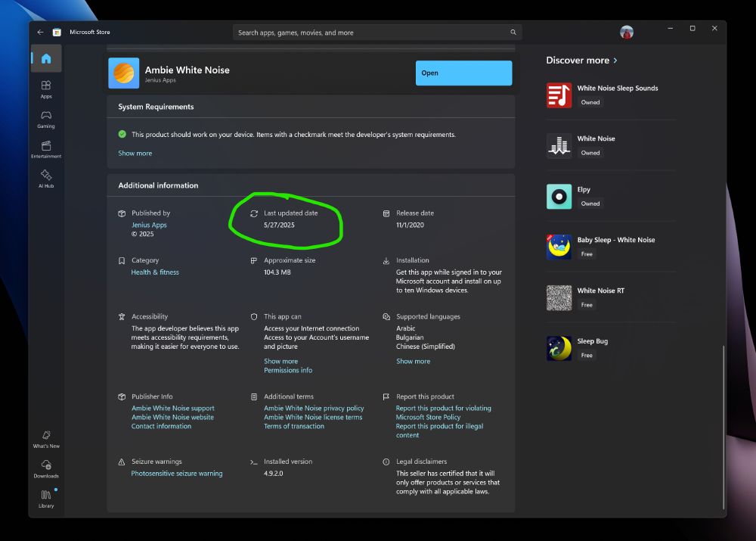Expand Discover more chevron
This screenshot has height=541, width=756.
coord(615,61)
